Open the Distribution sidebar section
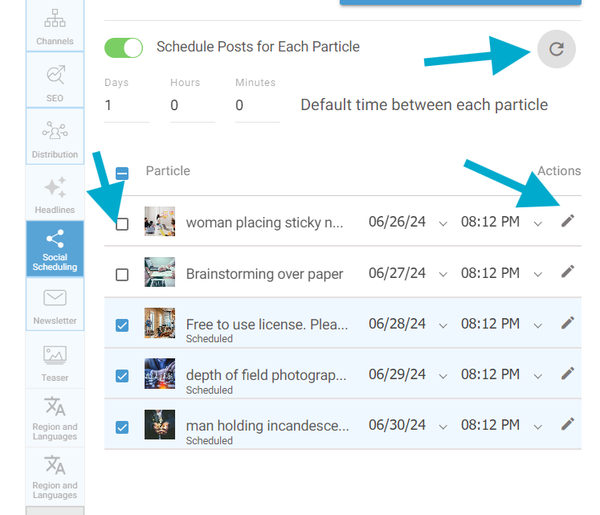Screen dimensions: 600x515 (55, 139)
